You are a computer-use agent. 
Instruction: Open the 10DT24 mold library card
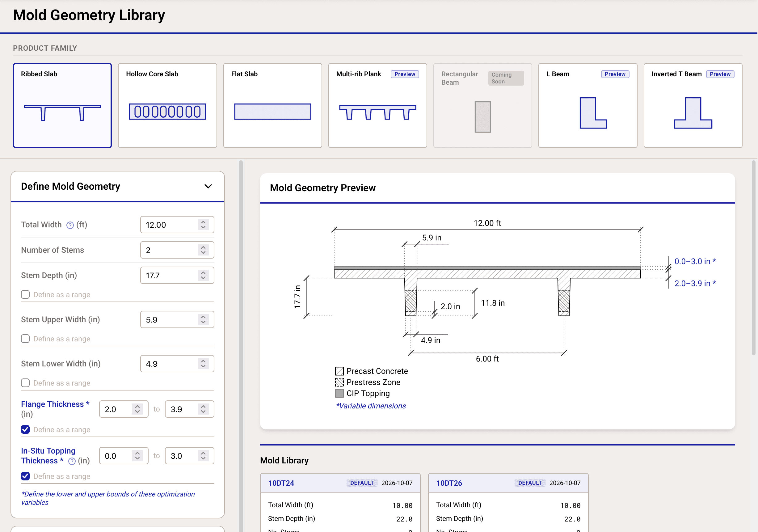click(x=340, y=503)
